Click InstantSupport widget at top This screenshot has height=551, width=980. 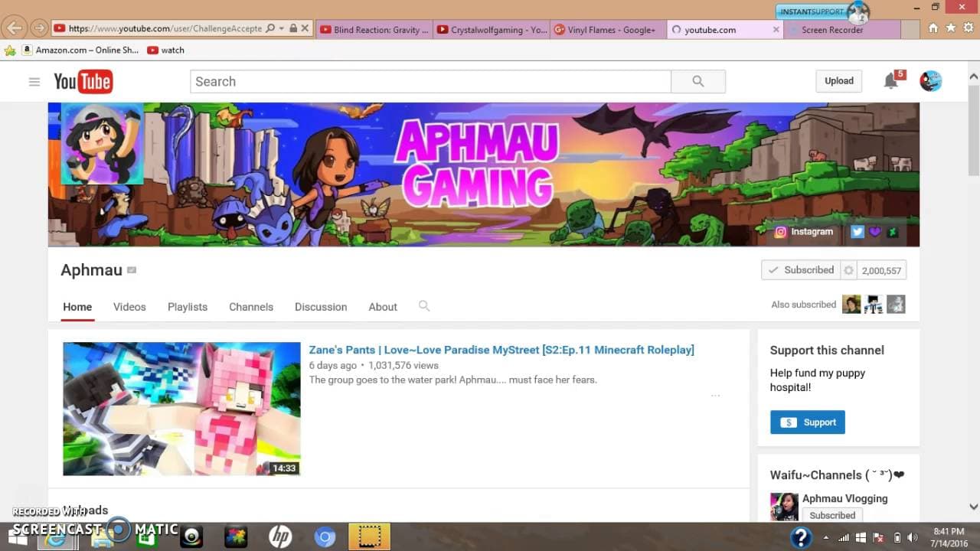coord(822,11)
